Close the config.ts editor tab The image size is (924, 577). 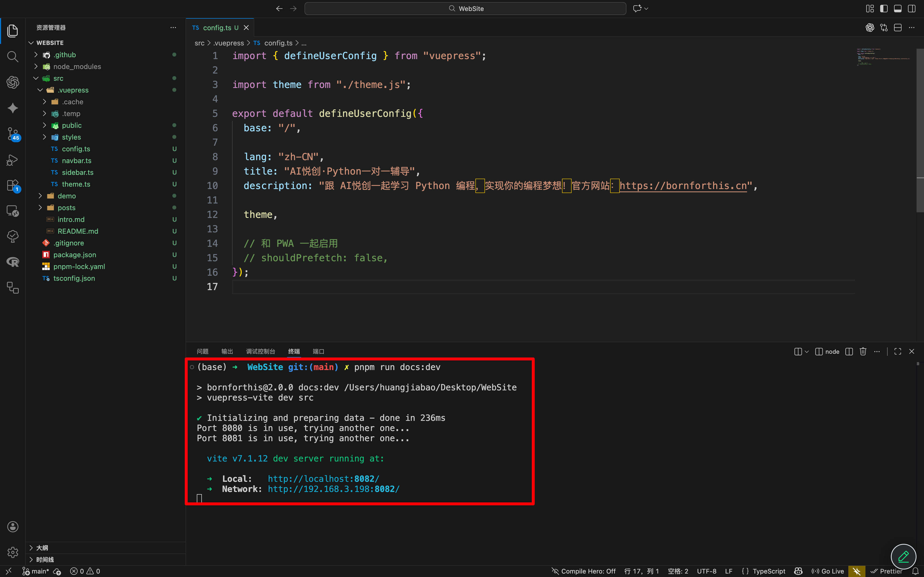click(246, 28)
